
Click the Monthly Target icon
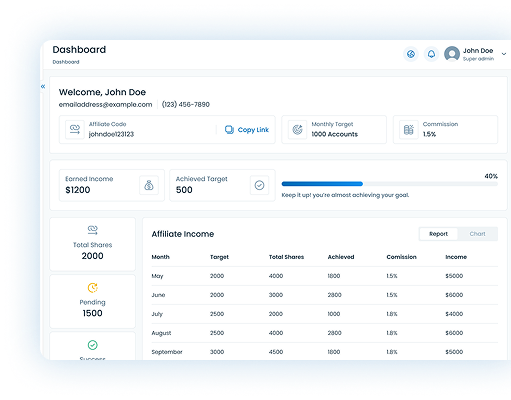(297, 129)
